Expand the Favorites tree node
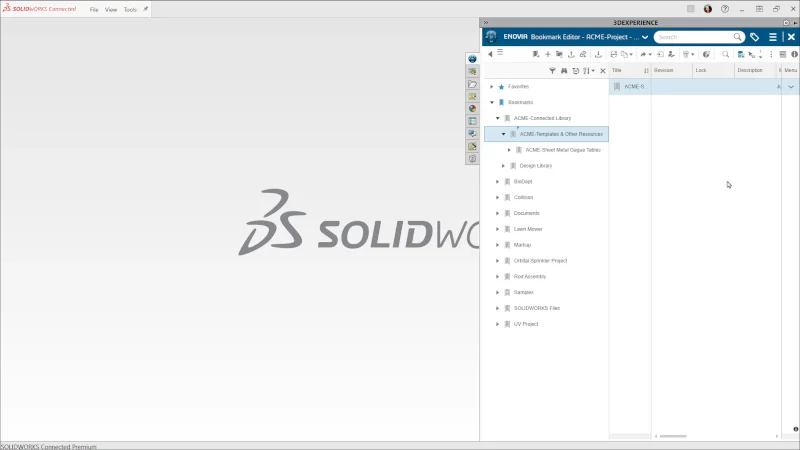 tap(492, 87)
